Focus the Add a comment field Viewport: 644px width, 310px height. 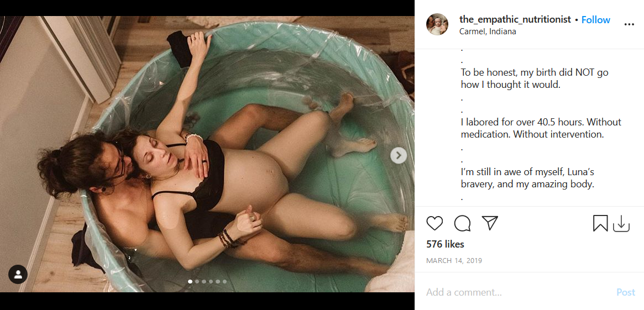[x=517, y=292]
